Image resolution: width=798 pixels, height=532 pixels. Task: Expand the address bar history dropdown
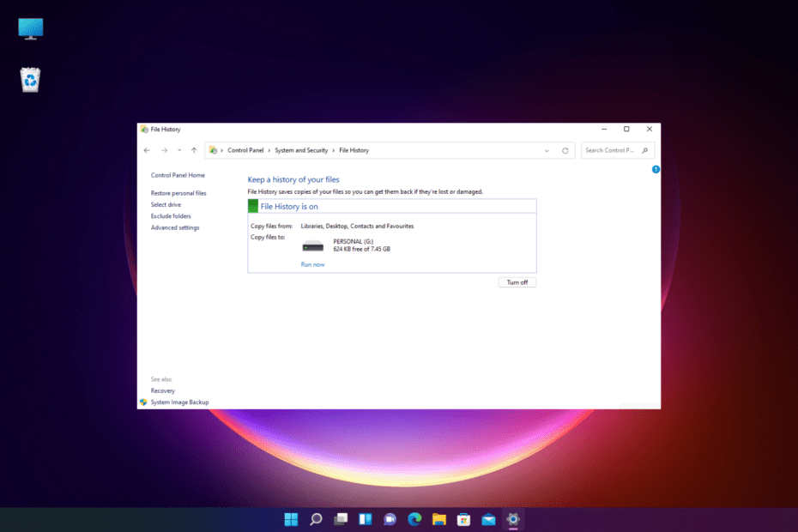(x=547, y=150)
